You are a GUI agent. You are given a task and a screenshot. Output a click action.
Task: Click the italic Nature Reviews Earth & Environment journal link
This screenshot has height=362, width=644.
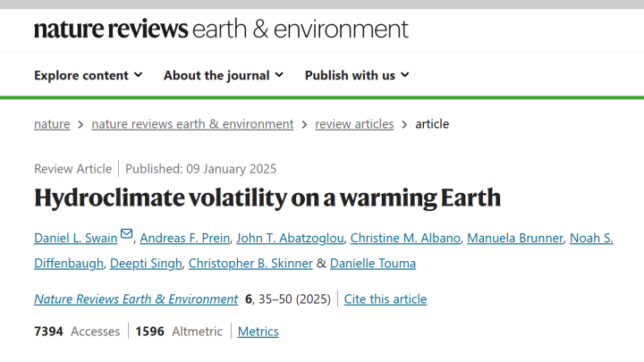[x=136, y=299]
